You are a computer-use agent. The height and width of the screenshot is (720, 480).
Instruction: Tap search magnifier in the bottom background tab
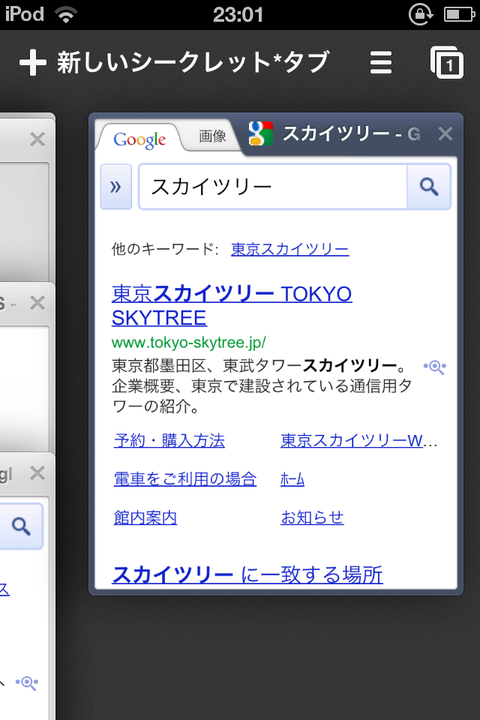[x=21, y=526]
